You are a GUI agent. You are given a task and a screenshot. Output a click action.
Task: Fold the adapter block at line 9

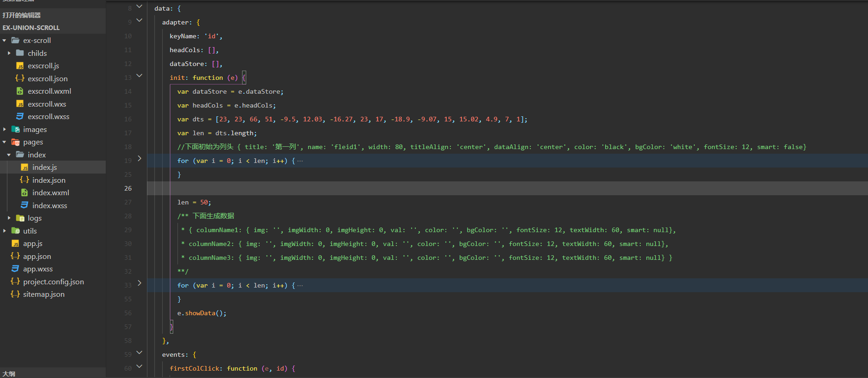click(140, 20)
